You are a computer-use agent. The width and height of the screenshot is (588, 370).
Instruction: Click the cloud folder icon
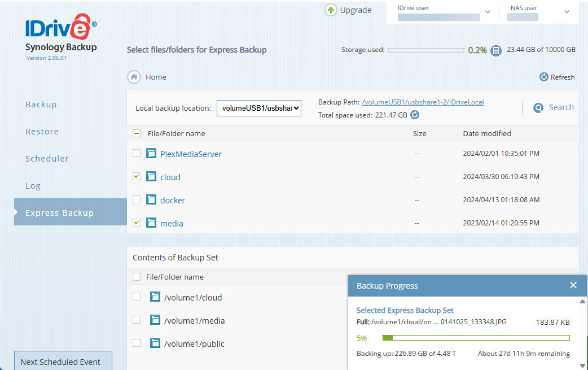point(151,176)
